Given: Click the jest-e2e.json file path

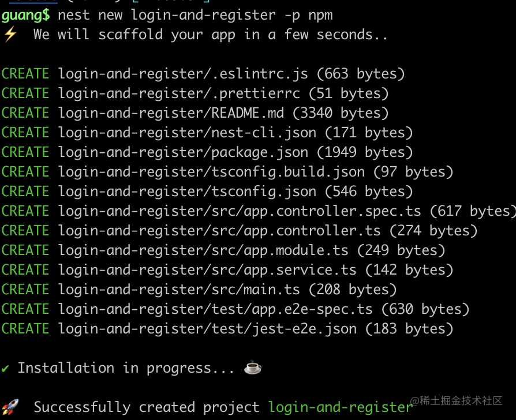Looking at the screenshot, I should tap(207, 329).
